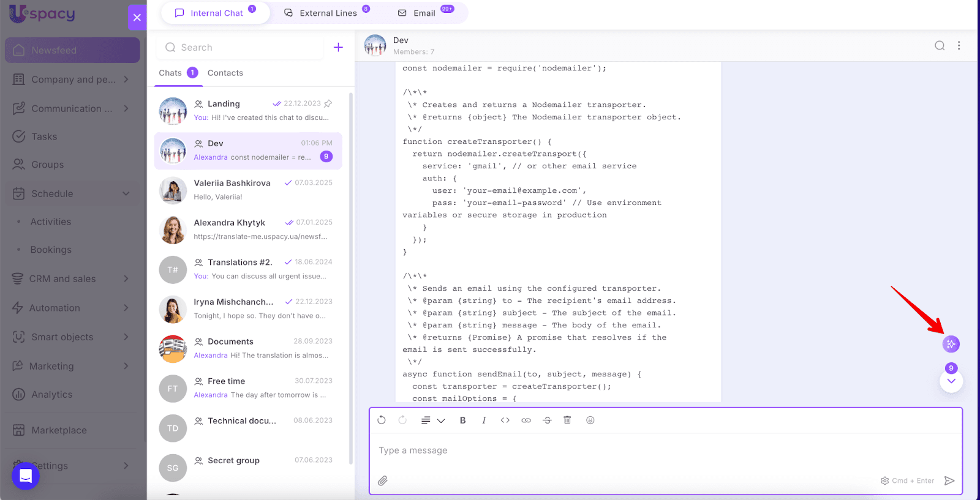The width and height of the screenshot is (980, 500).
Task: Toggle bold formatting
Action: (x=462, y=420)
